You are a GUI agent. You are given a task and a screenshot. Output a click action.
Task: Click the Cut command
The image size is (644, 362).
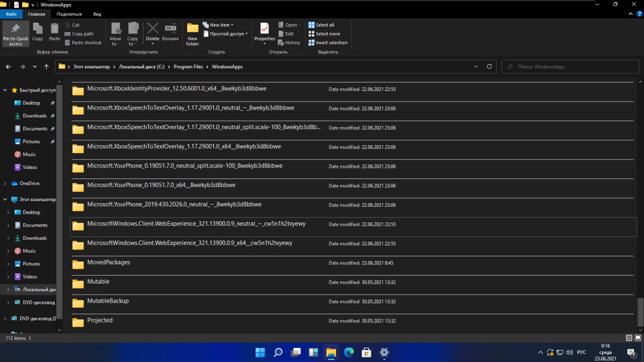coord(72,25)
